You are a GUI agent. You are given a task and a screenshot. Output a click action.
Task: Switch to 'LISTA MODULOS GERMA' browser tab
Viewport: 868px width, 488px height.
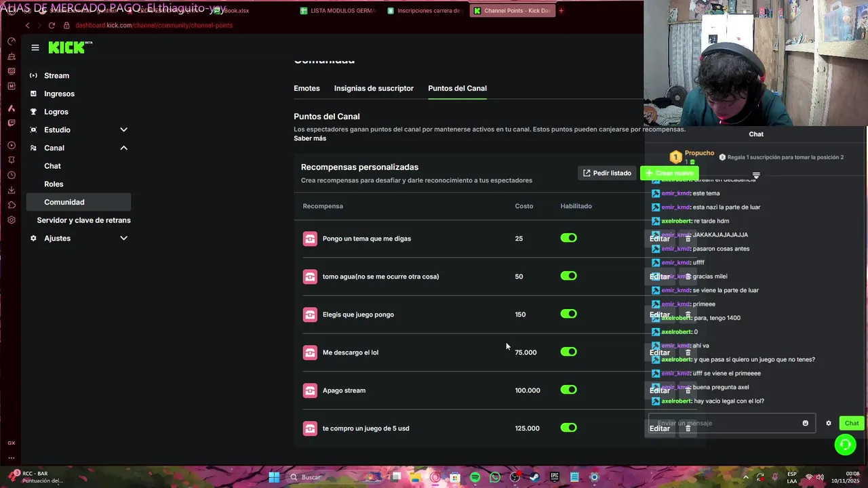338,11
